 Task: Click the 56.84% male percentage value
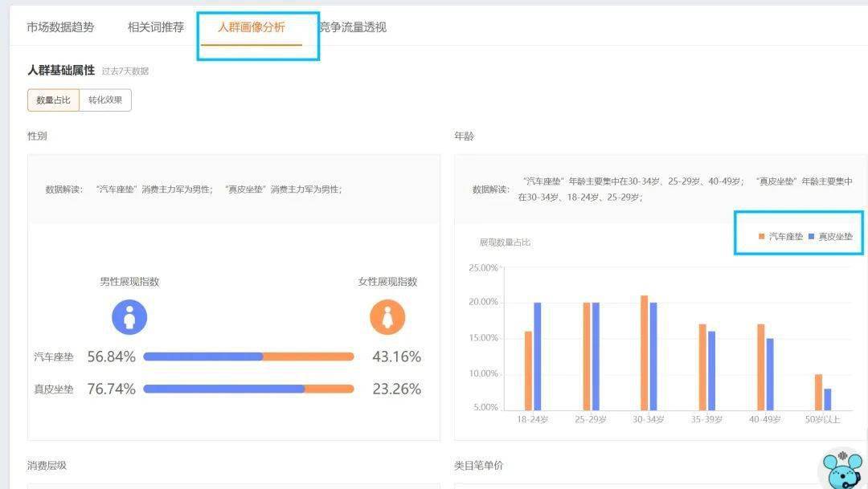click(x=111, y=357)
